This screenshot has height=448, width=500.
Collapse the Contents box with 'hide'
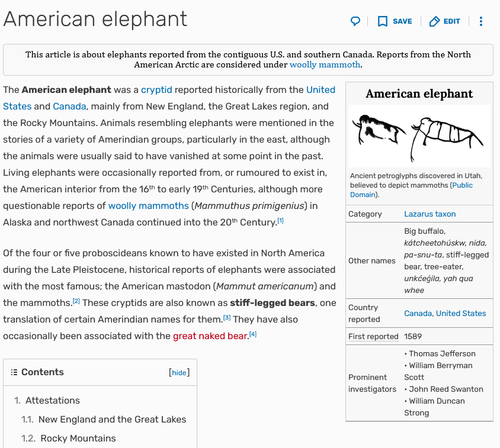click(x=180, y=372)
